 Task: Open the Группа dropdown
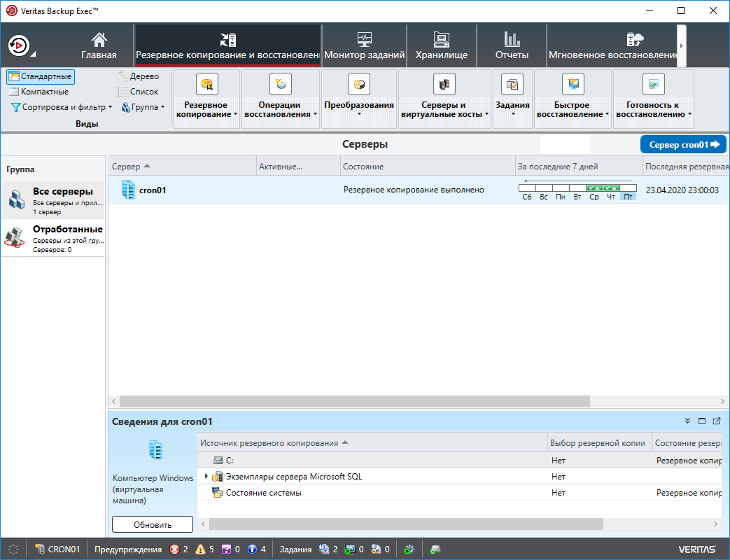pyautogui.click(x=143, y=107)
